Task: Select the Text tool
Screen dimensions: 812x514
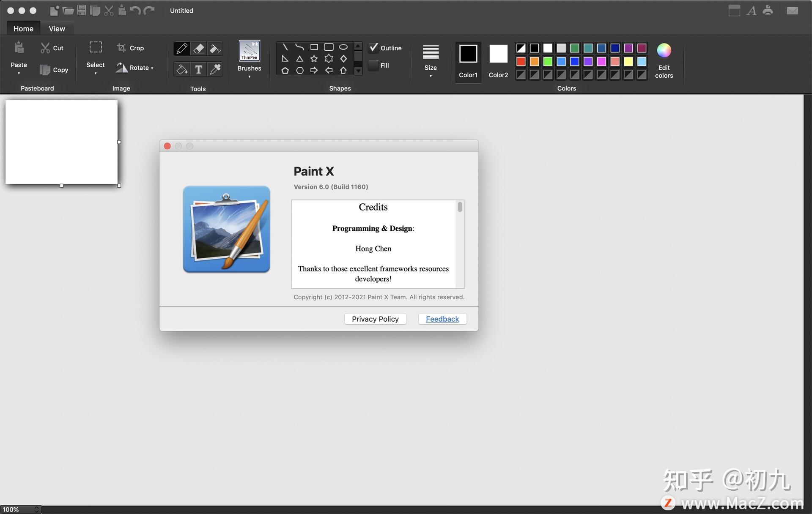Action: point(198,69)
